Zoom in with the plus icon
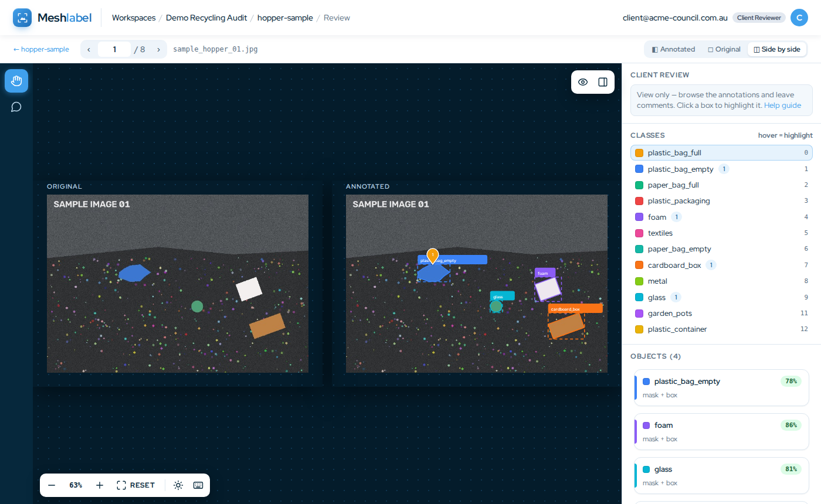 100,485
